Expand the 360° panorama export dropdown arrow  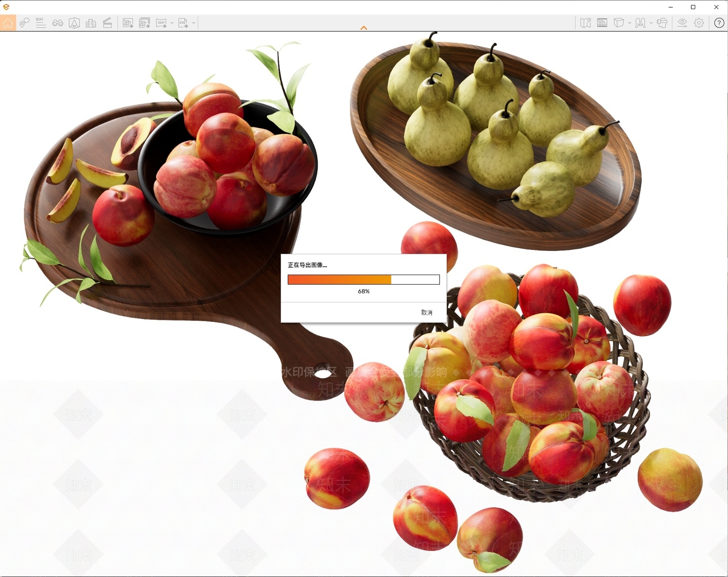tap(172, 23)
